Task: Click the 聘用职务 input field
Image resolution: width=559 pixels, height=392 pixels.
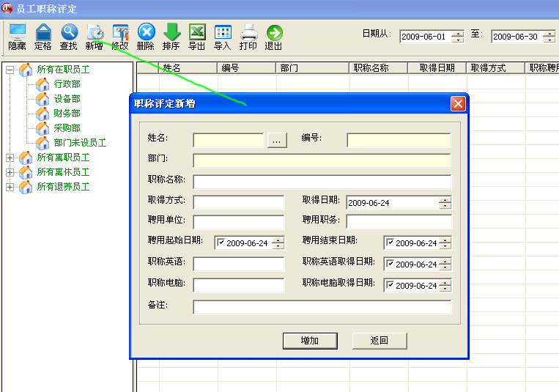Action: 399,221
